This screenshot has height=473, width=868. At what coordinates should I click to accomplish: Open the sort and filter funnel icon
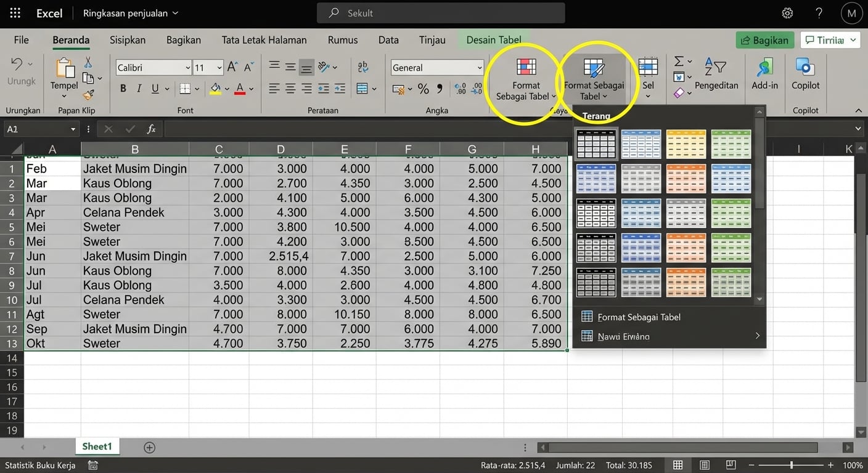click(x=715, y=67)
